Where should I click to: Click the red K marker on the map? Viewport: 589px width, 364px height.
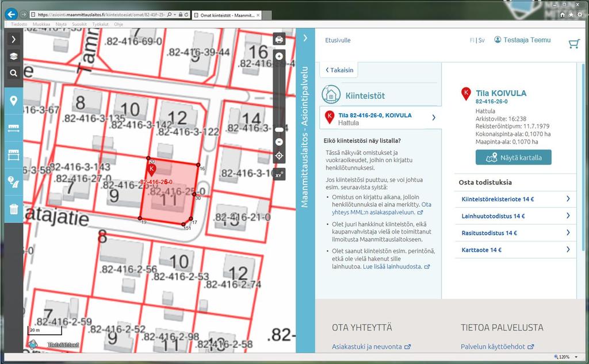[151, 170]
